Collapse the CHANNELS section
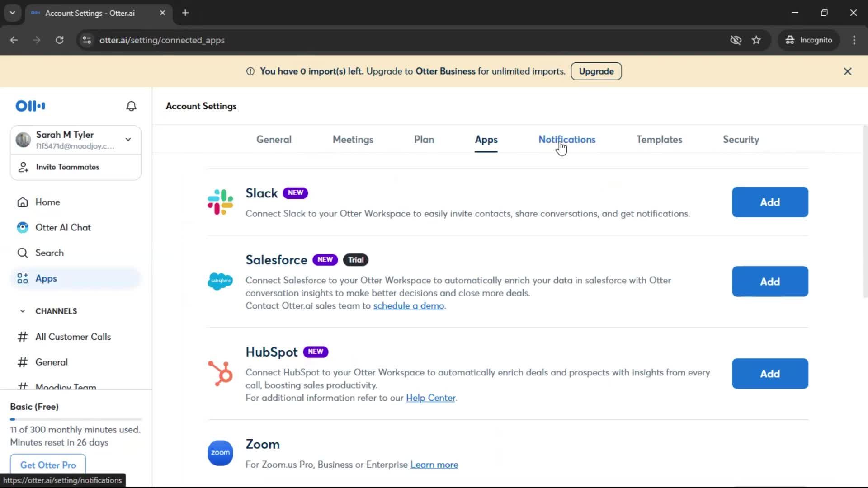The height and width of the screenshot is (488, 868). tap(23, 311)
